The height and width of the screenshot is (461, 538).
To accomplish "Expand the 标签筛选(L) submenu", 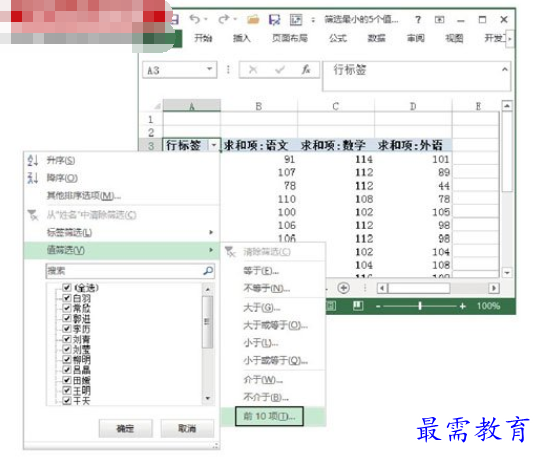I will coord(211,232).
